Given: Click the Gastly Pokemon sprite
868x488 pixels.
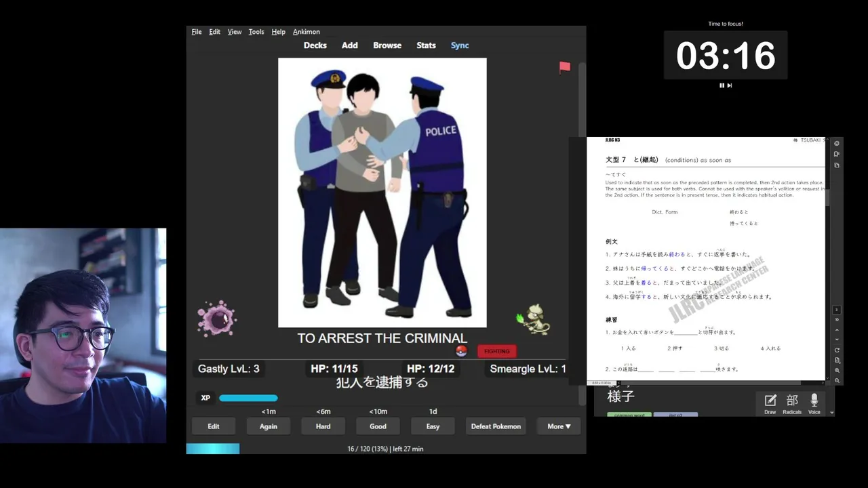Looking at the screenshot, I should point(216,319).
